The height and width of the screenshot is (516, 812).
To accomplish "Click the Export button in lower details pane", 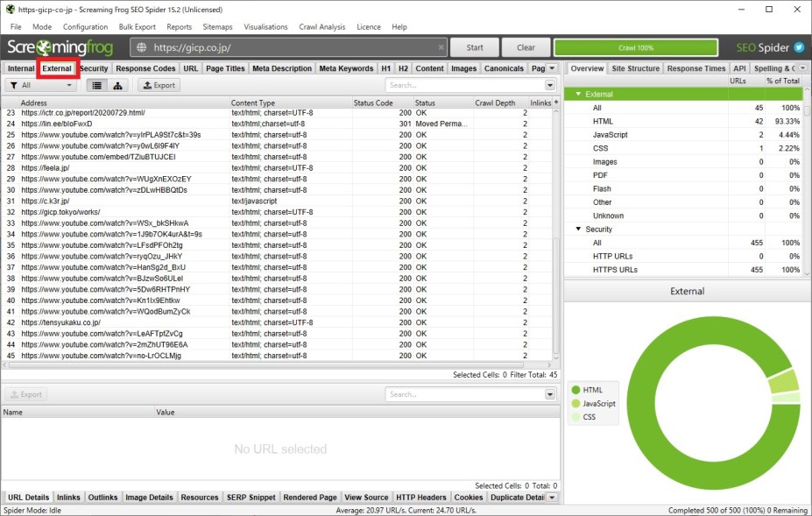I will pyautogui.click(x=26, y=395).
